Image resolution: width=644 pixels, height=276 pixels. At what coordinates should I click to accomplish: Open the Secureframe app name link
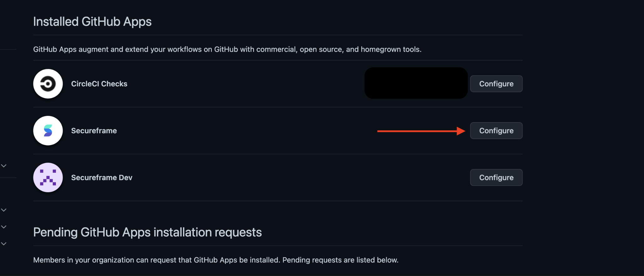(x=94, y=131)
